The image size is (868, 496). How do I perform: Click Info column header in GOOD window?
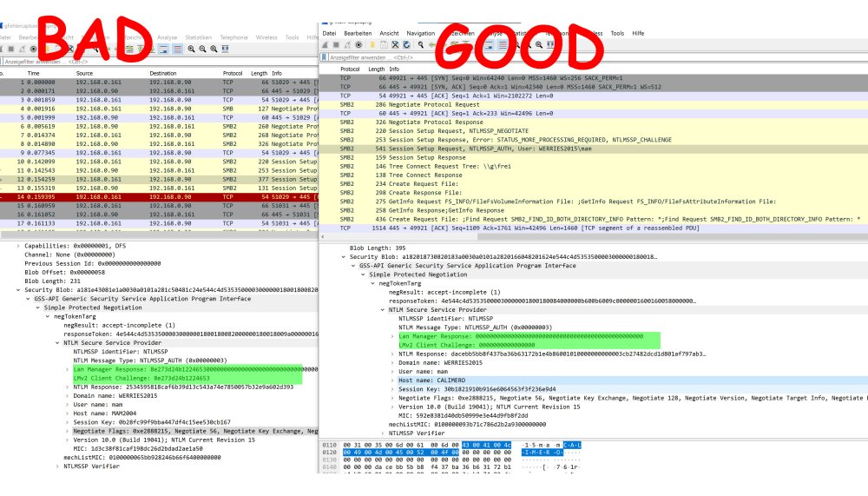tap(394, 69)
